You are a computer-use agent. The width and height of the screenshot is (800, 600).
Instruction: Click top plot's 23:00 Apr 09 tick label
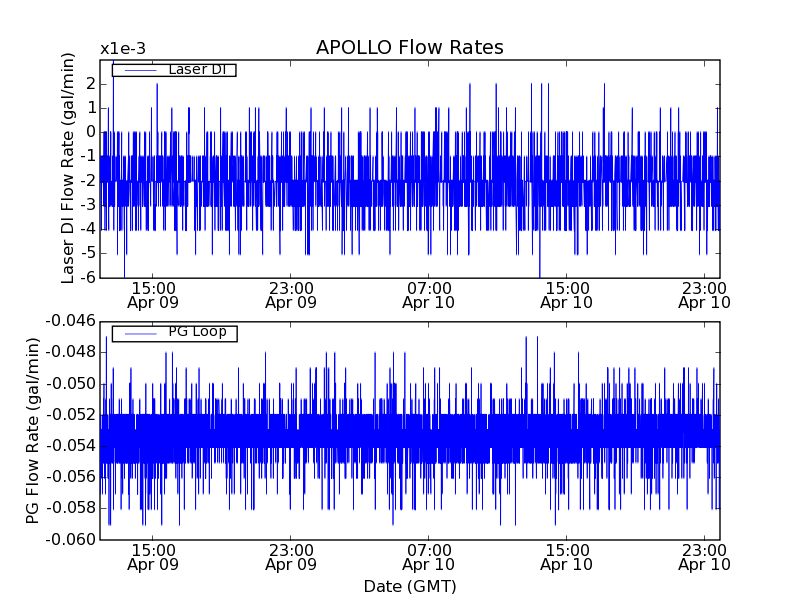click(x=291, y=294)
